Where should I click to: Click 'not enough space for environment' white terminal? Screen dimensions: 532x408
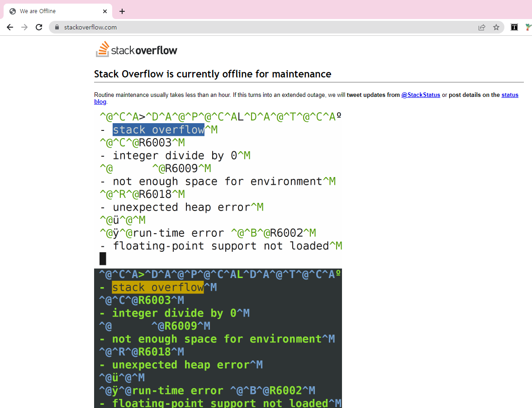pos(218,182)
